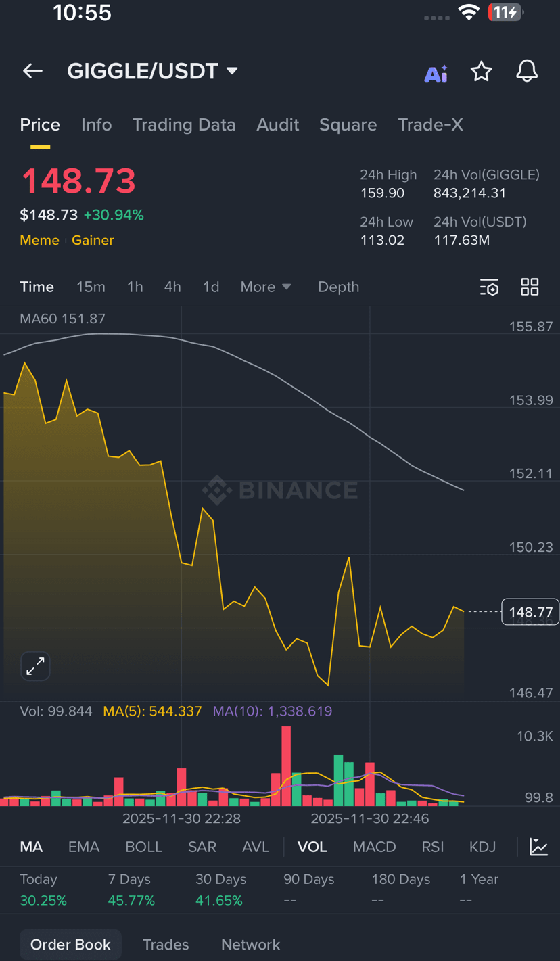The width and height of the screenshot is (560, 961).
Task: Open chart settings icon next to Depth
Action: pos(489,287)
